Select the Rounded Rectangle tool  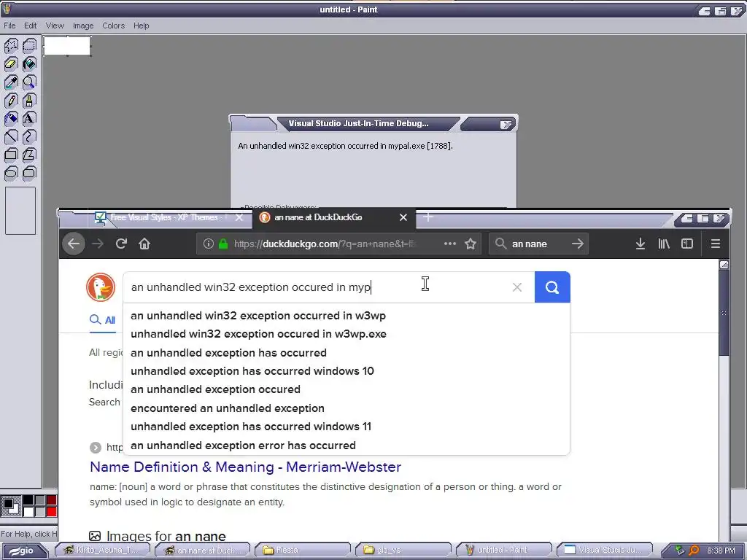[x=29, y=173]
